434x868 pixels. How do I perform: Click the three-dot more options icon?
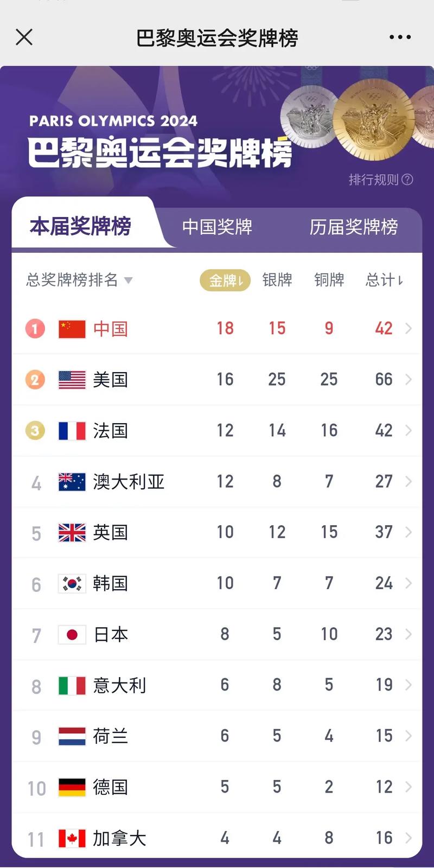[x=400, y=37]
